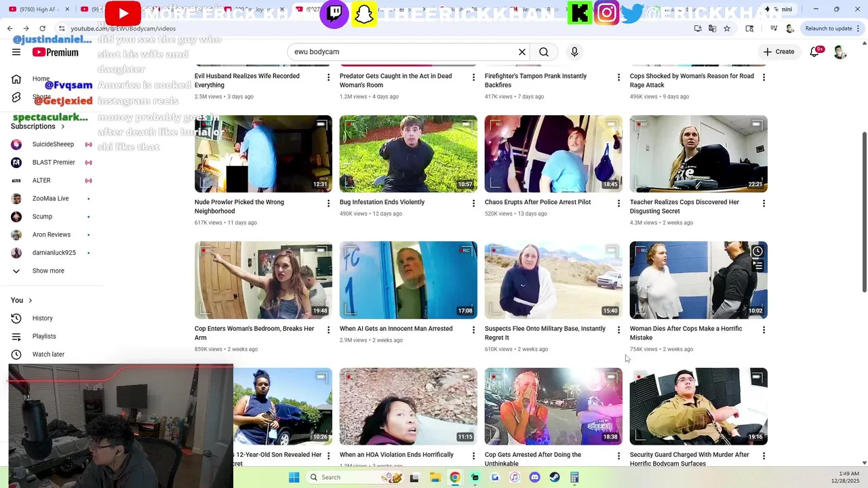Image resolution: width=868 pixels, height=488 pixels.
Task: Open Google Translate icon in address bar
Action: [x=712, y=28]
